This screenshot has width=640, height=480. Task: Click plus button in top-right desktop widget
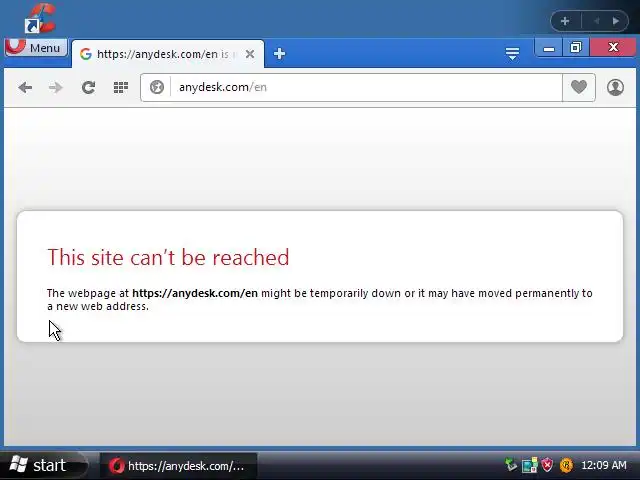(x=565, y=21)
